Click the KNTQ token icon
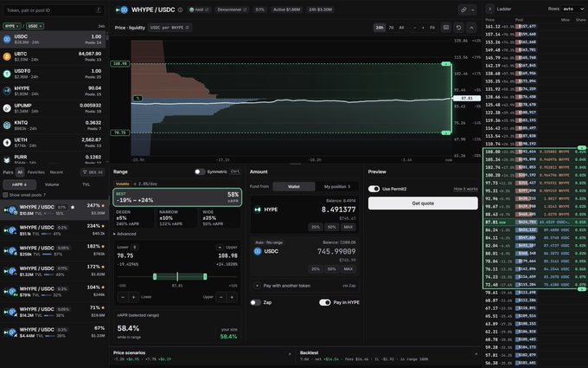588x368 pixels. pos(7,125)
